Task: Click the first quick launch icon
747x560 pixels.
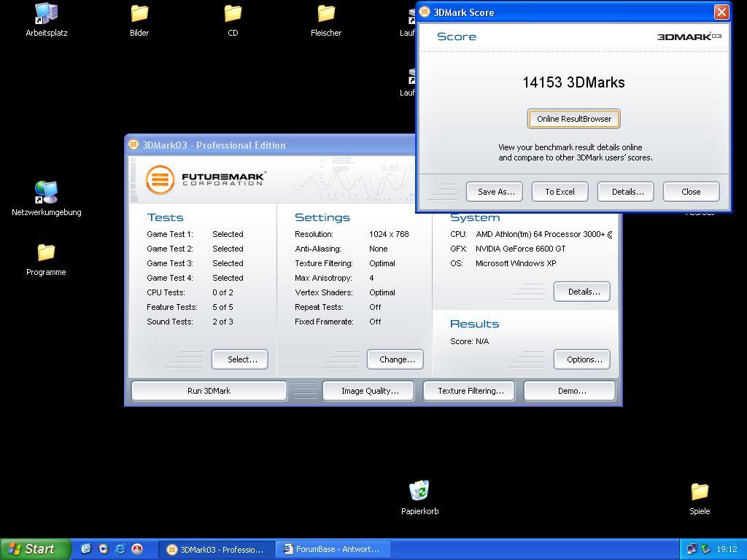Action: [86, 549]
